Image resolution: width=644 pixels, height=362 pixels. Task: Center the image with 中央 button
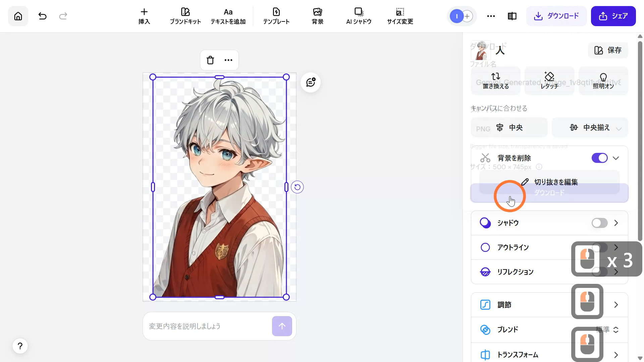pyautogui.click(x=509, y=127)
